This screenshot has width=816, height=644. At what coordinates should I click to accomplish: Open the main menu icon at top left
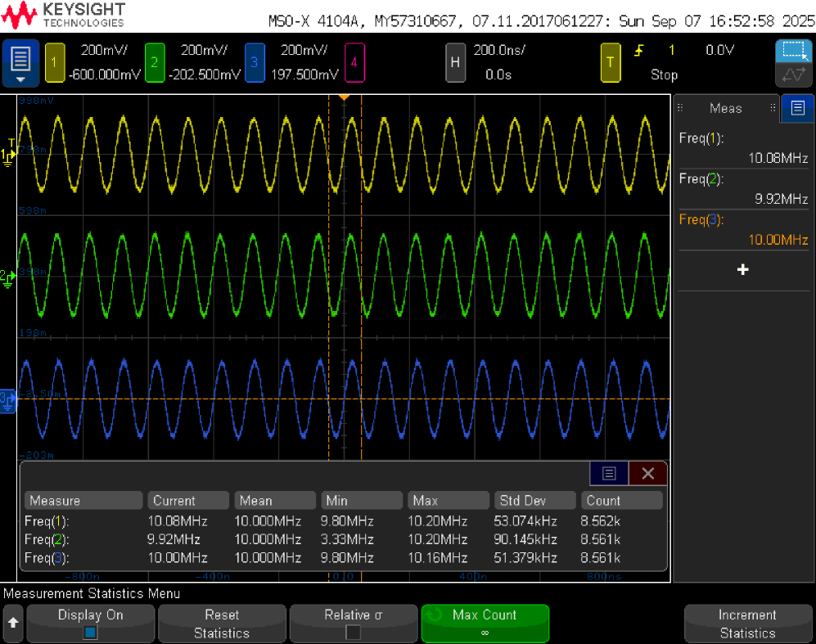[20, 63]
